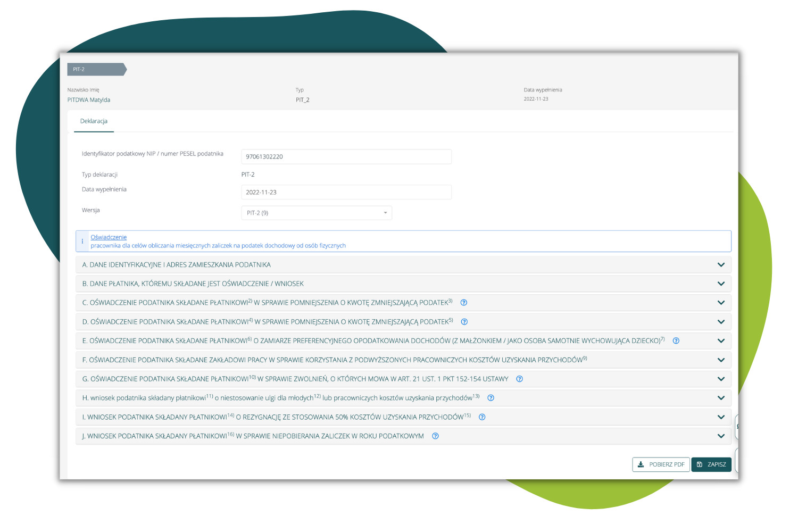The image size is (798, 532).
Task: Expand section J chevron arrow
Action: (x=721, y=436)
